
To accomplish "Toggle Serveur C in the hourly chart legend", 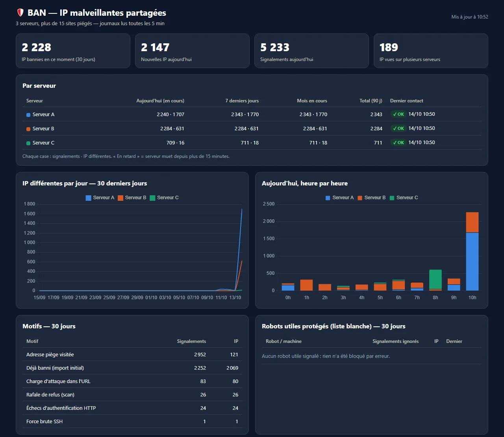I will 404,198.
